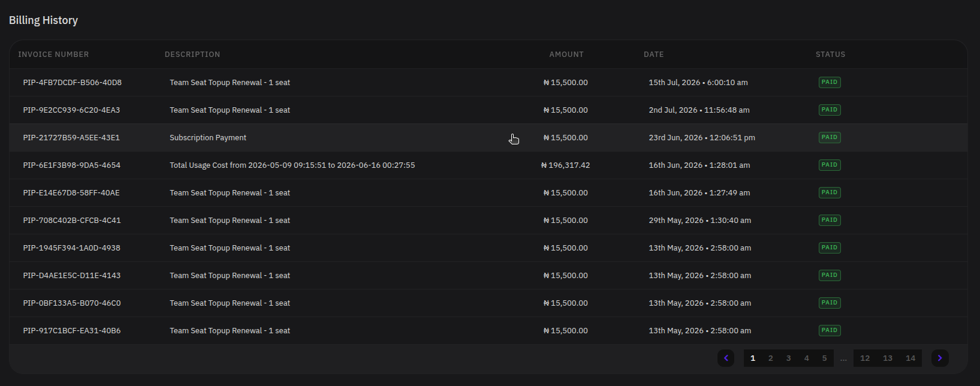Select invoice PIP-4FB7DCDF-B506-40D8
Image resolution: width=980 pixels, height=386 pixels.
coord(73,83)
